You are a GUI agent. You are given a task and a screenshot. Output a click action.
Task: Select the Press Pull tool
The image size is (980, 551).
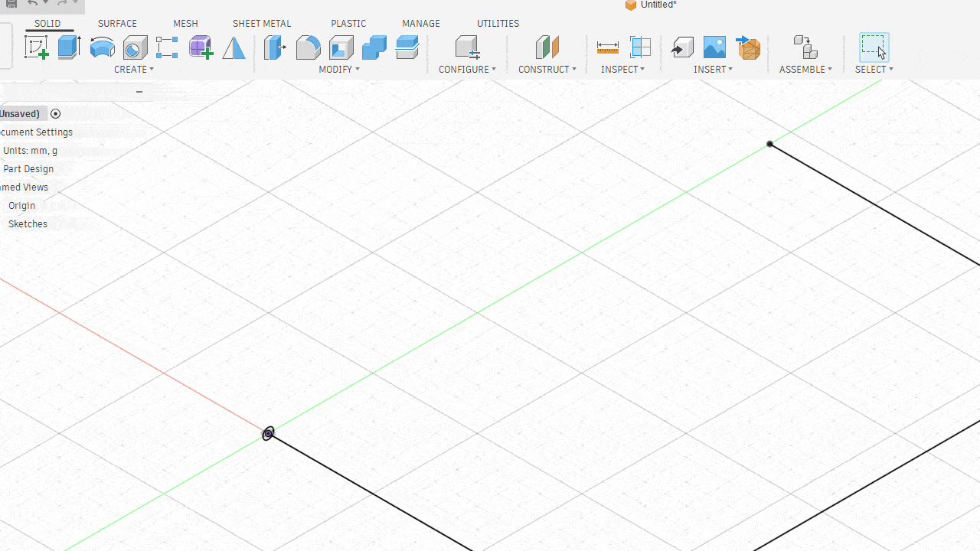(x=274, y=47)
